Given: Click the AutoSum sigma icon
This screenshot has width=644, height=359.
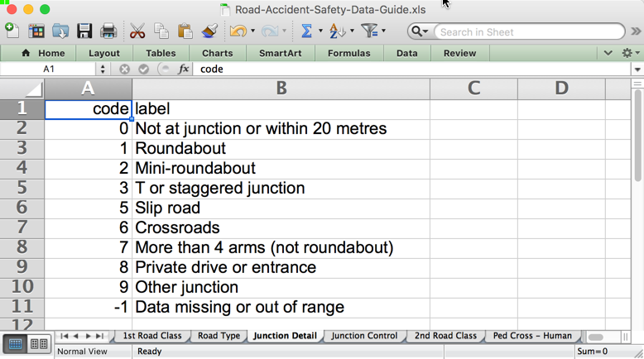Looking at the screenshot, I should [306, 31].
